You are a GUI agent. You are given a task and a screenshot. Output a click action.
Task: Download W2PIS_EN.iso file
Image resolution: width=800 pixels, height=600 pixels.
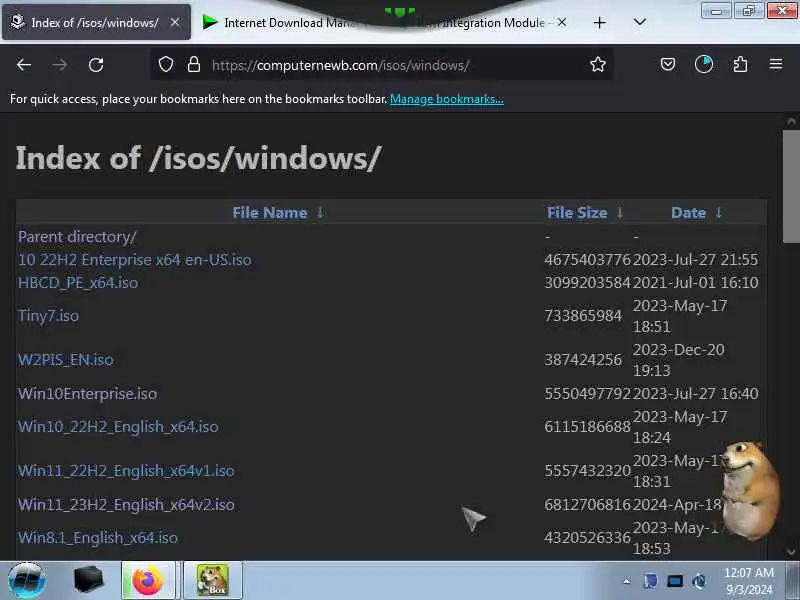click(x=66, y=360)
